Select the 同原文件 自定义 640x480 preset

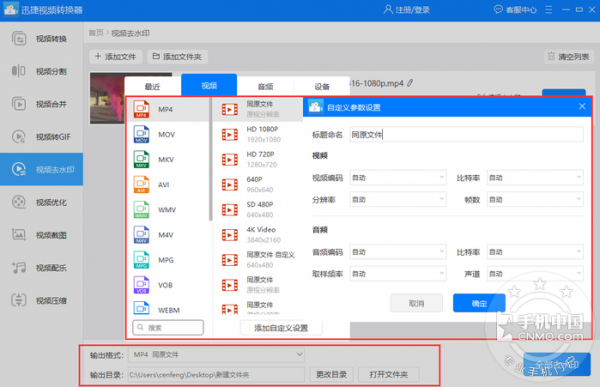[258, 260]
